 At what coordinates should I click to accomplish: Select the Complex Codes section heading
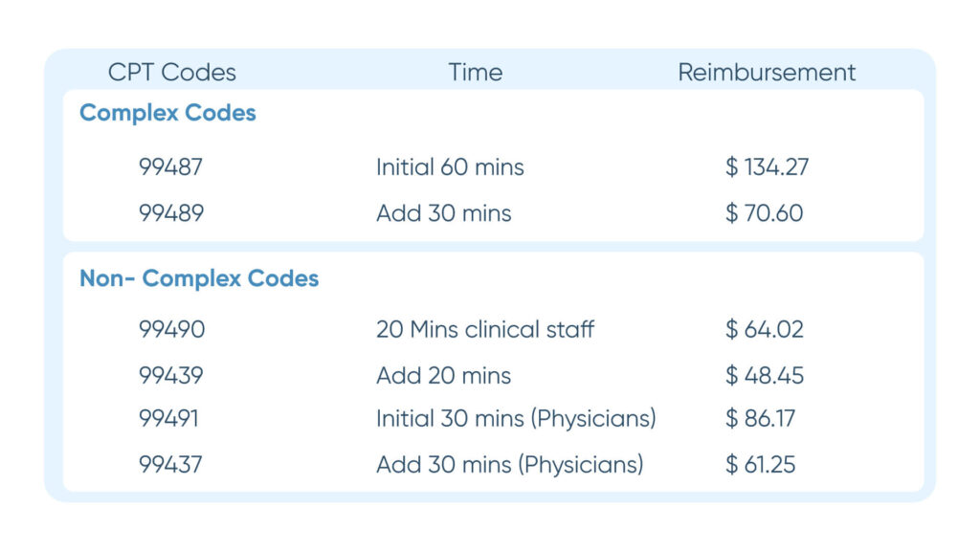point(167,113)
